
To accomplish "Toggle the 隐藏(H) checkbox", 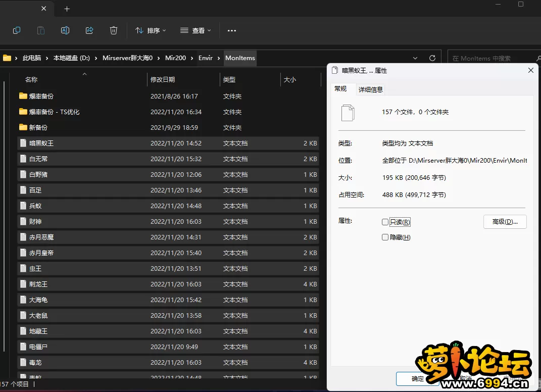I will [385, 237].
